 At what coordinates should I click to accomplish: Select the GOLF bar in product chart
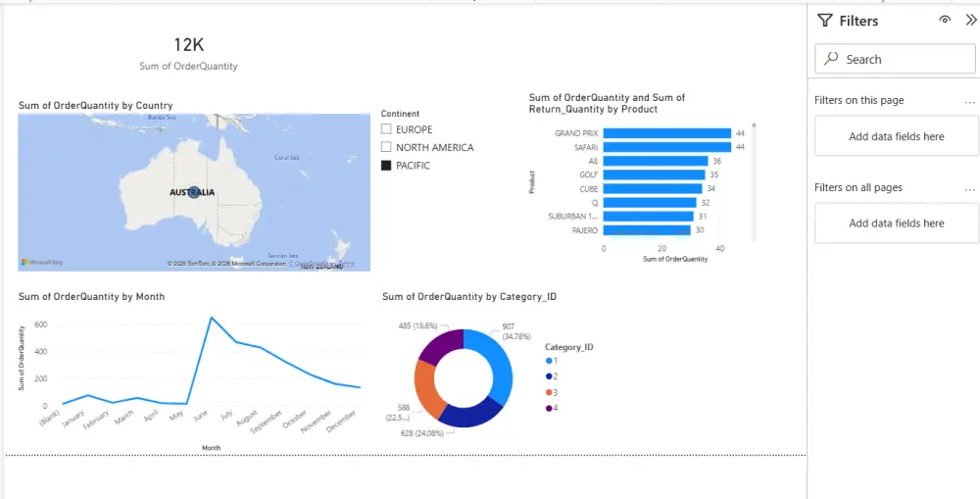pos(655,175)
